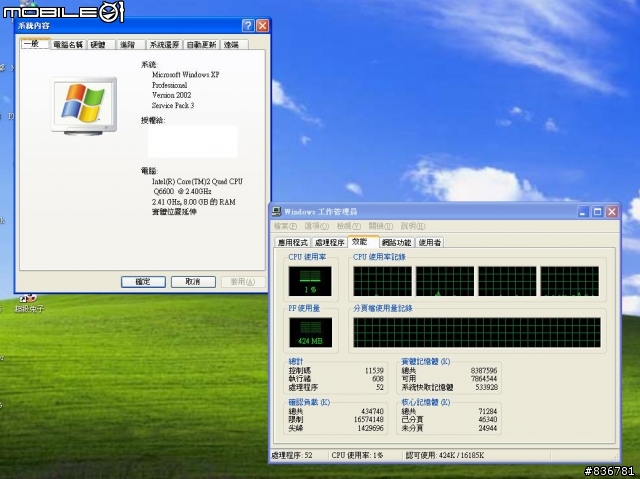This screenshot has width=640, height=479.
Task: Open the 關機(U) menu
Action: point(380,226)
